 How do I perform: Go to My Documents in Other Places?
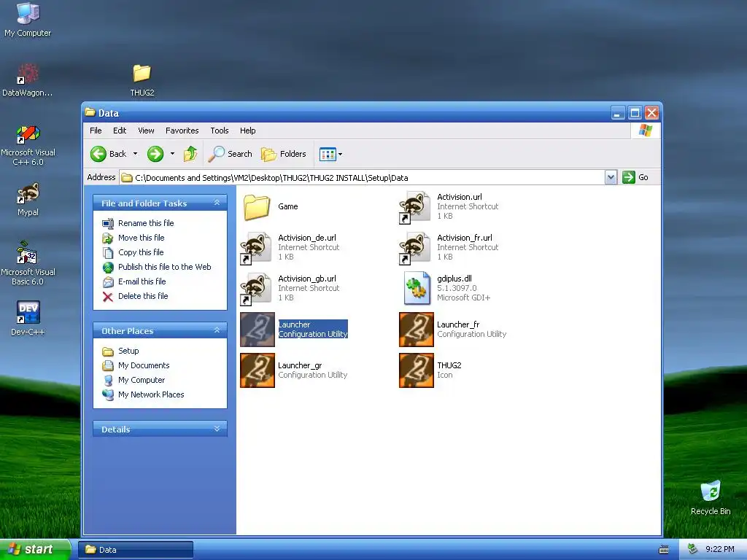144,366
